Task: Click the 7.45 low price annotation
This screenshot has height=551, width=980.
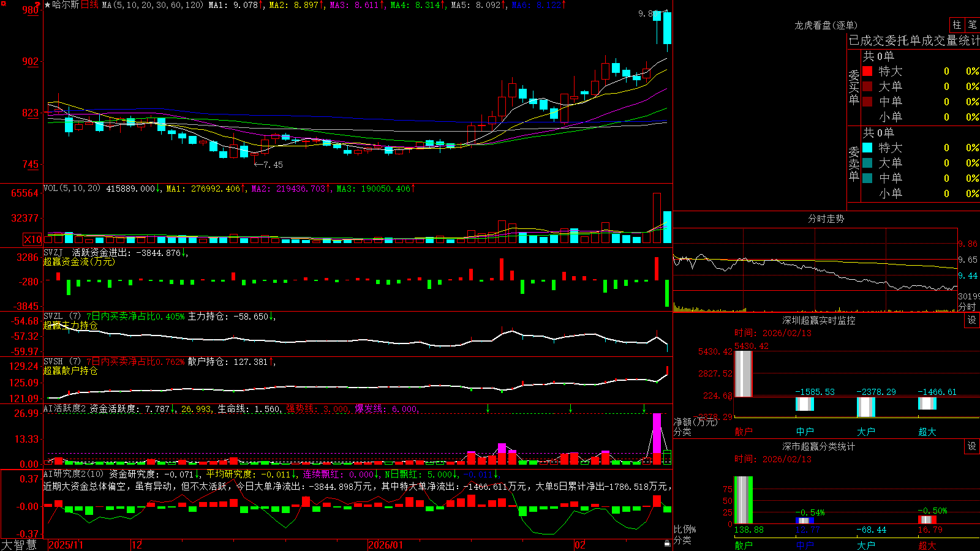Action: pos(269,165)
